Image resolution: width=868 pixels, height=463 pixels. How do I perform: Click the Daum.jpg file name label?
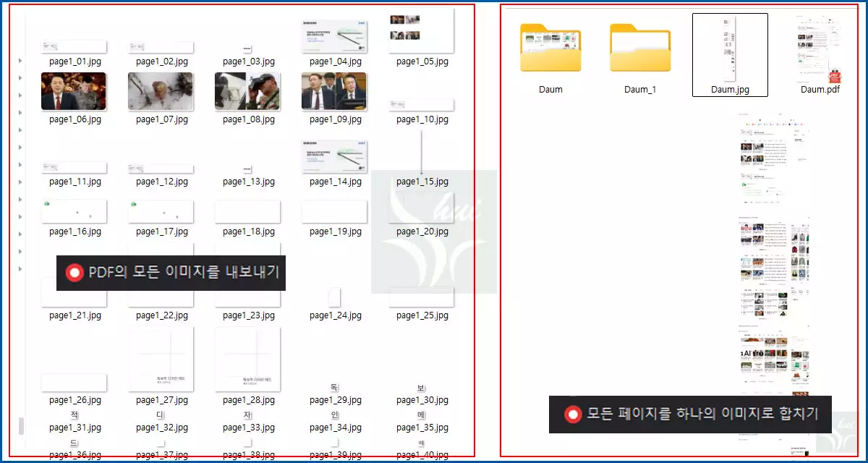(x=730, y=90)
